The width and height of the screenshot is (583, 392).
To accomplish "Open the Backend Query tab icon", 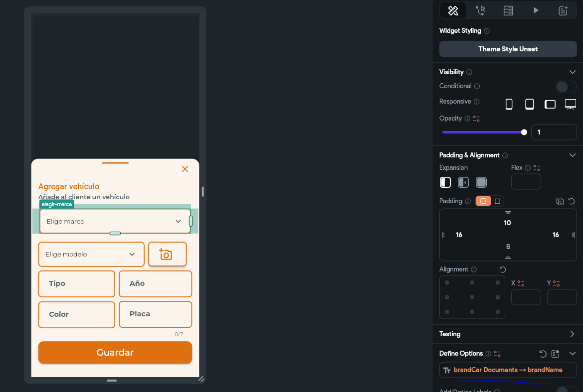I will 508,10.
